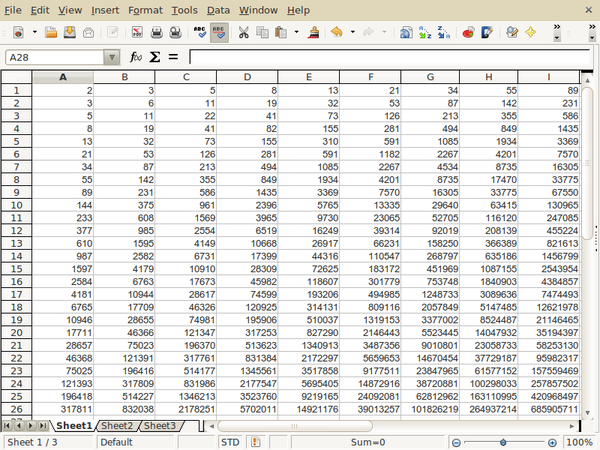Open the Paste options dropdown arrow
Screen dimensions: 600x450
[x=297, y=33]
